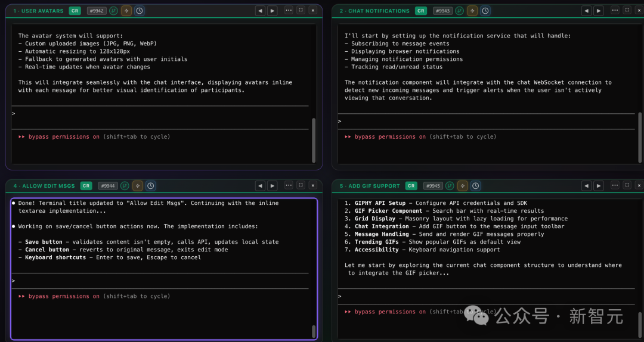Click the clock icon in Chat Notifications panel
644x342 pixels.
pos(485,11)
